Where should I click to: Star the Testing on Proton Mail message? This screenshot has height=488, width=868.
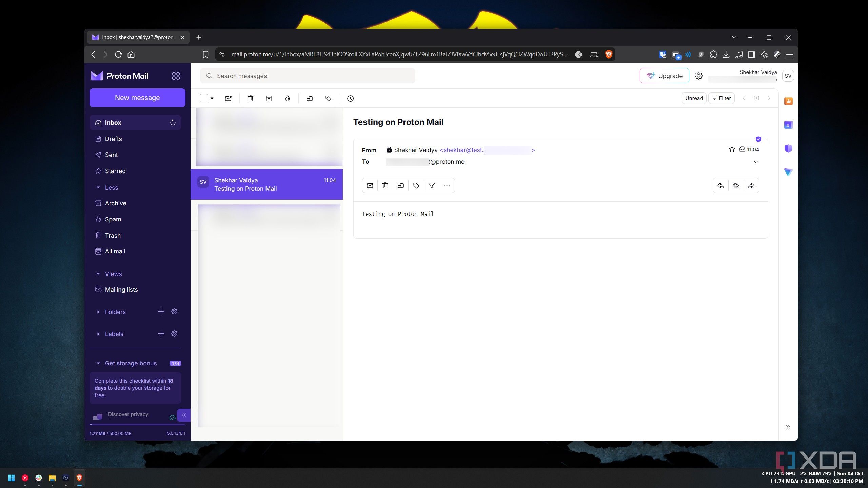(x=732, y=149)
